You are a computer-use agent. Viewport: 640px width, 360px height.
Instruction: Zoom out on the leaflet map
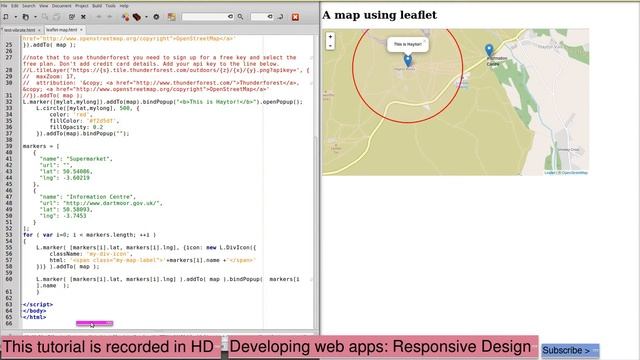point(330,46)
